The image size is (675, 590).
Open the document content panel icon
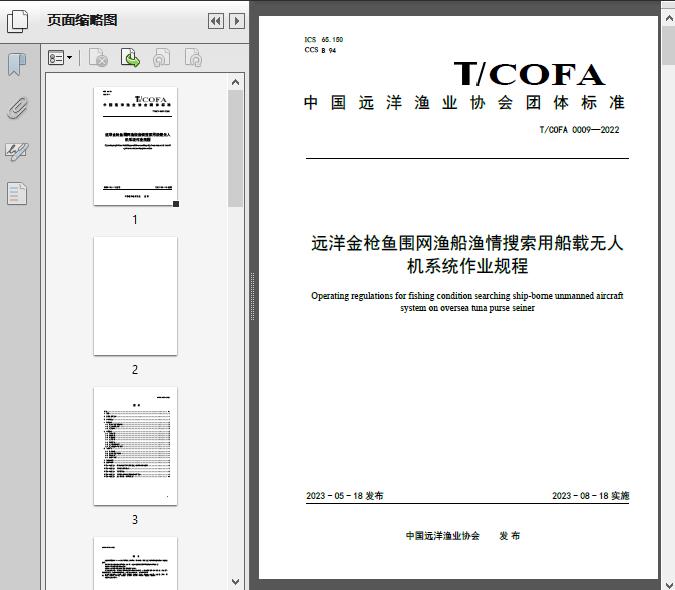[17, 194]
